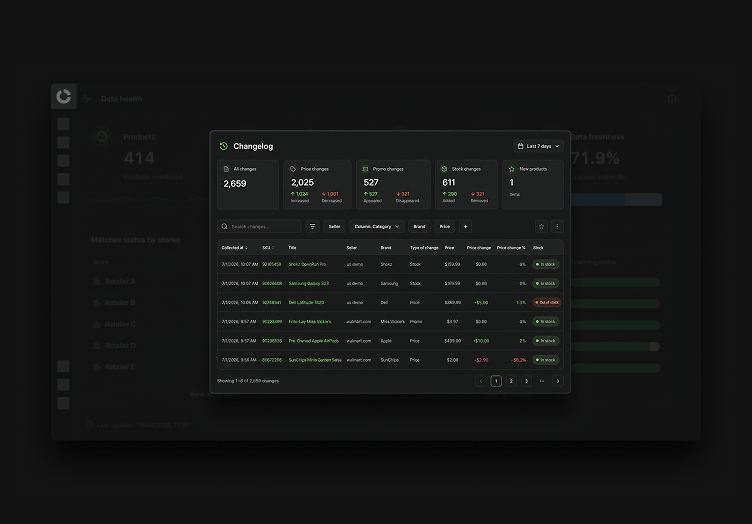Open the Pre-Owned Apple AirPods product link
This screenshot has width=752, height=524.
[x=313, y=341]
